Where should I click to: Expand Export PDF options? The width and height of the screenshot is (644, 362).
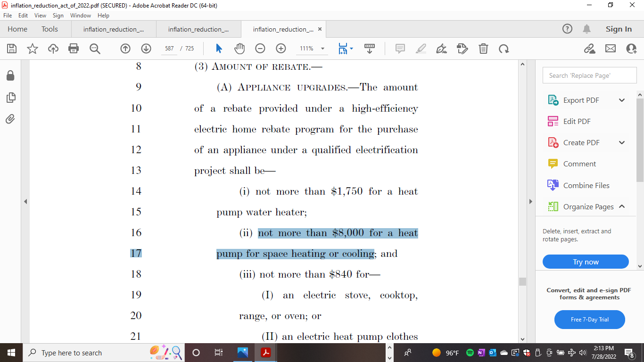click(x=621, y=100)
